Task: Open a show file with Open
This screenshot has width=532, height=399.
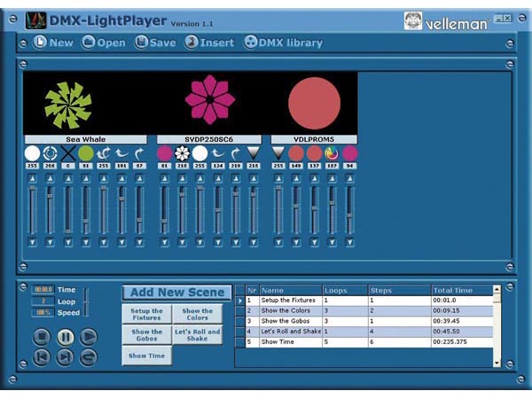Action: click(x=104, y=43)
